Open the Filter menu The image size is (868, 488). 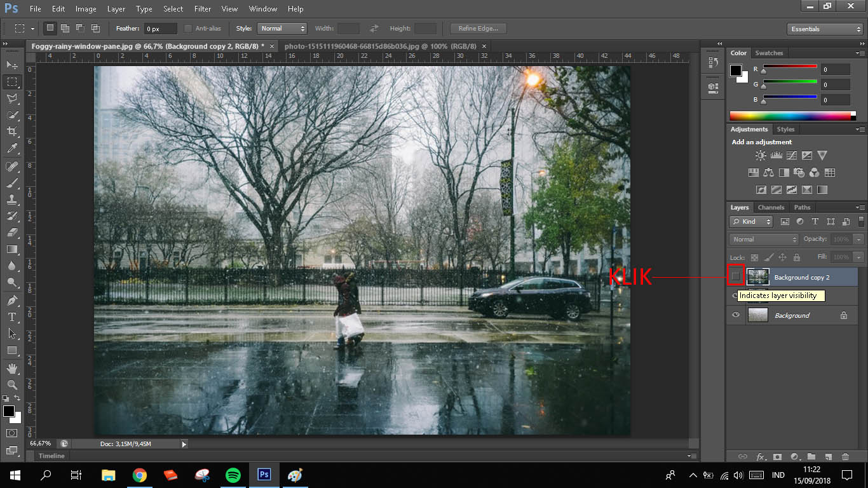203,9
